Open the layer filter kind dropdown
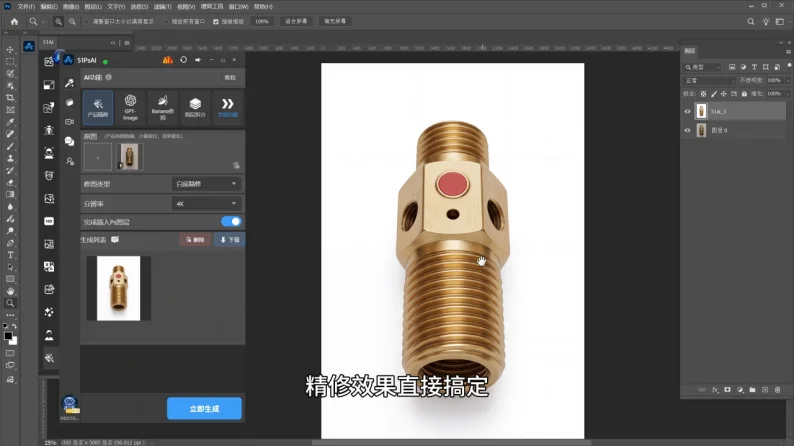Viewport: 794px width, 447px height. pyautogui.click(x=701, y=67)
